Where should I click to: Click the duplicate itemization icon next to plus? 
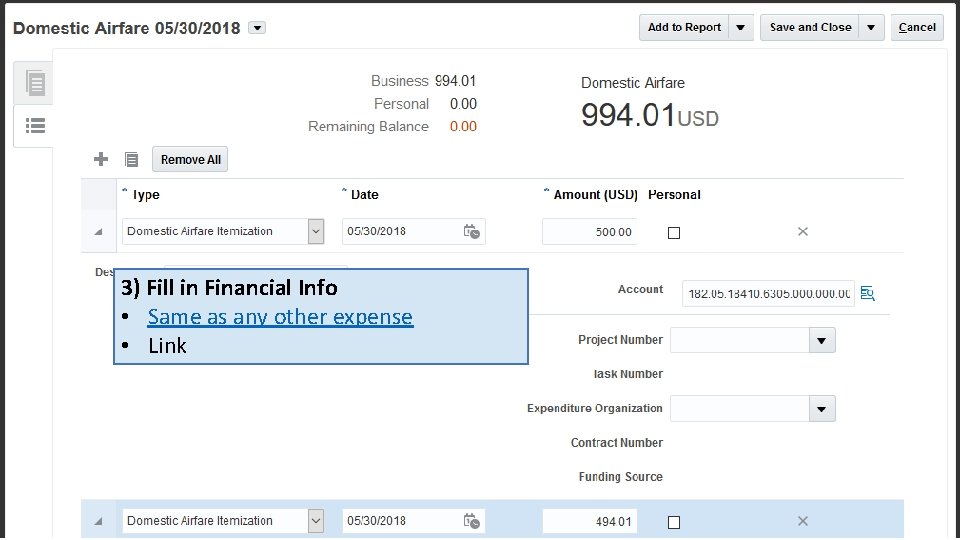[132, 160]
